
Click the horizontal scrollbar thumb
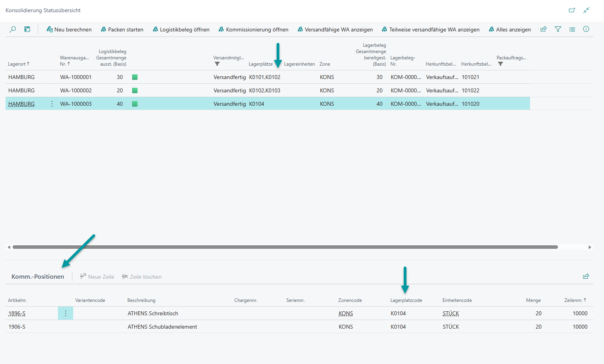tap(285, 247)
